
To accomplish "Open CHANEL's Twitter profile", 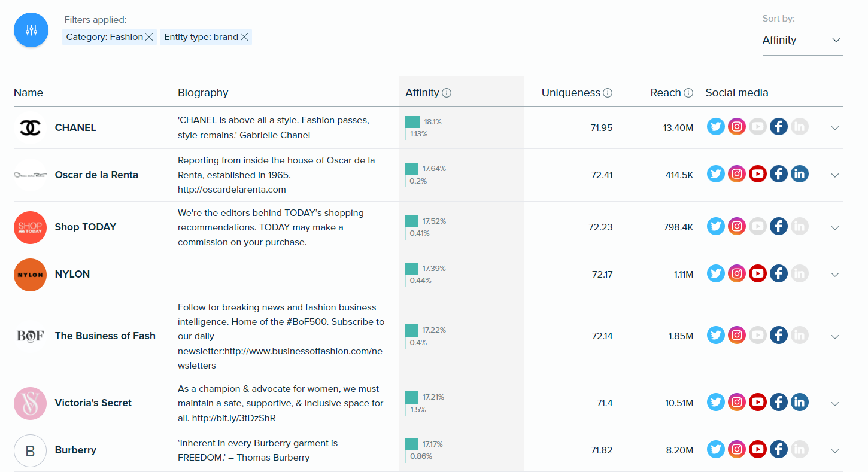I will tap(716, 127).
